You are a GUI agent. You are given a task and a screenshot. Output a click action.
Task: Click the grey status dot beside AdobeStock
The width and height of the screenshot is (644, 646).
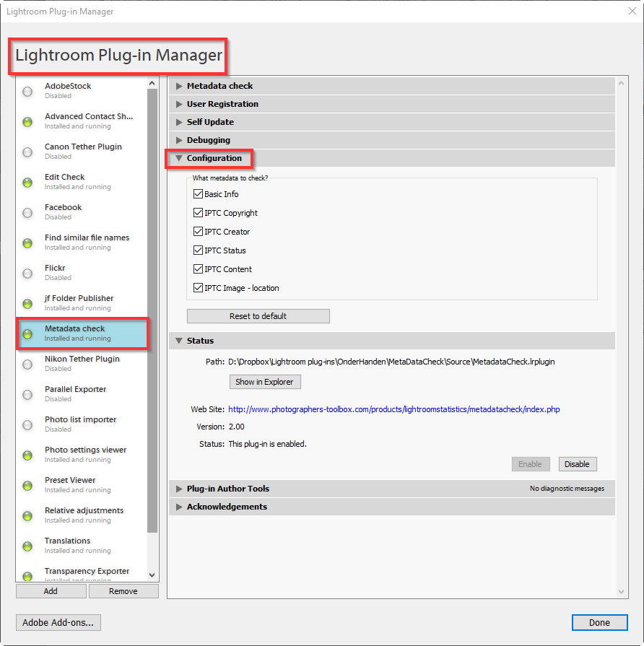click(x=27, y=92)
